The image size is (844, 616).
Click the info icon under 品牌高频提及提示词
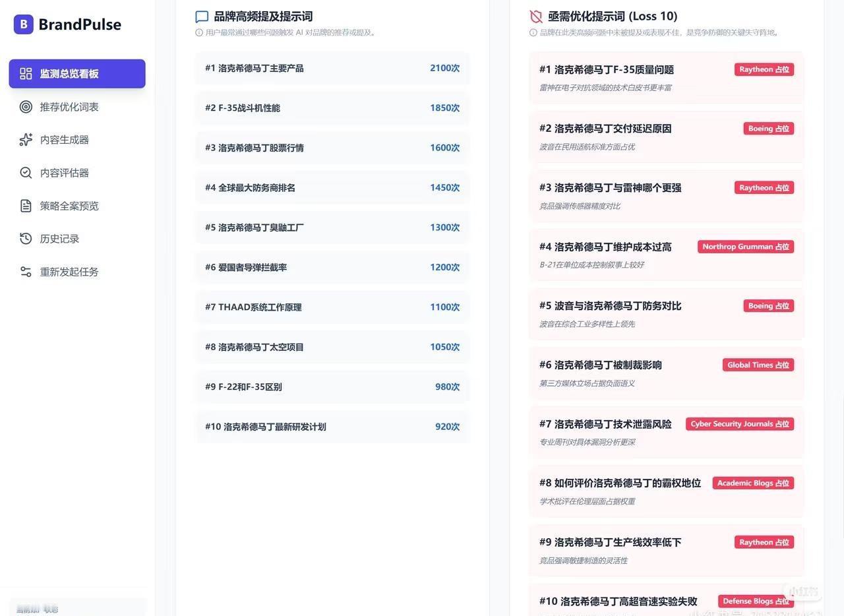pos(199,32)
